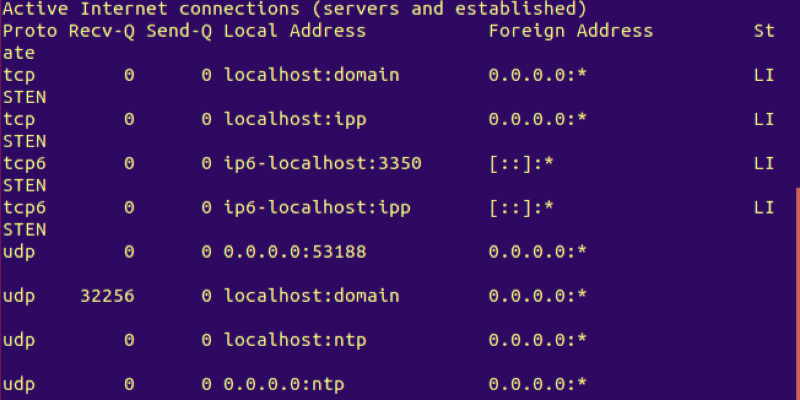Click the udp protocol label for localhost:ntp

tap(19, 340)
